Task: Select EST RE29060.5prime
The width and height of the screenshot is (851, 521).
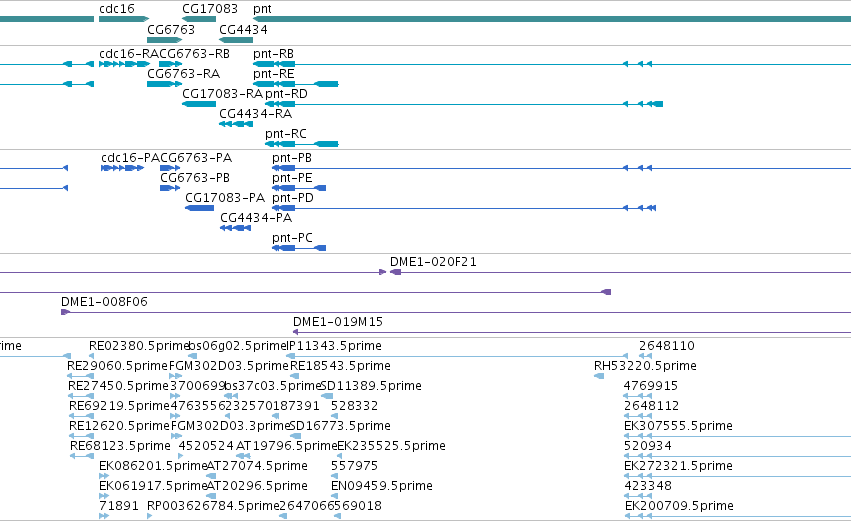Action: click(x=117, y=366)
